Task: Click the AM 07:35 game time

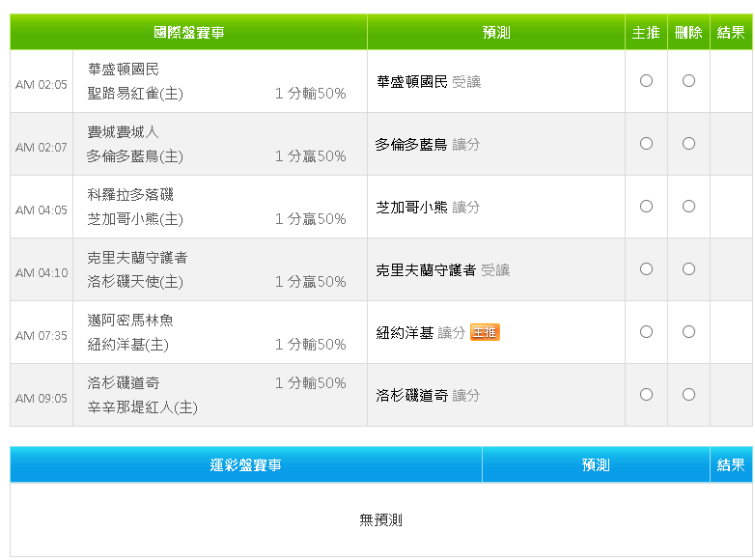Action: point(42,336)
